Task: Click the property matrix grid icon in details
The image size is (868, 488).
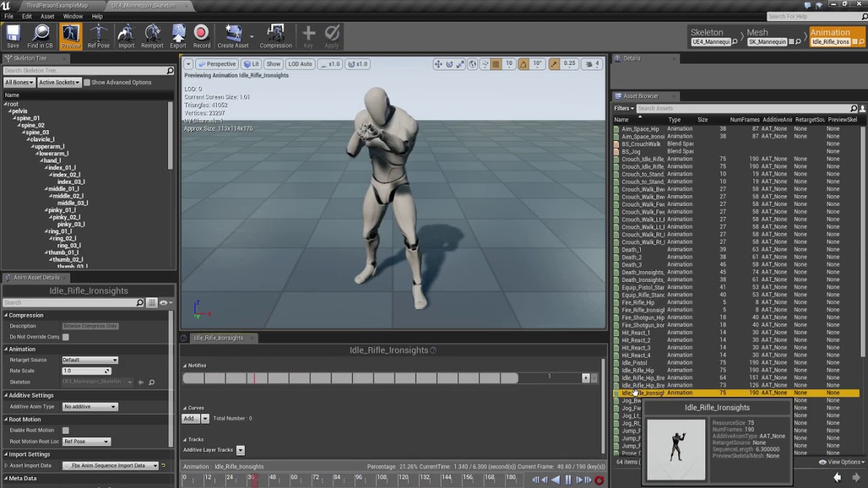Action: pyautogui.click(x=152, y=303)
